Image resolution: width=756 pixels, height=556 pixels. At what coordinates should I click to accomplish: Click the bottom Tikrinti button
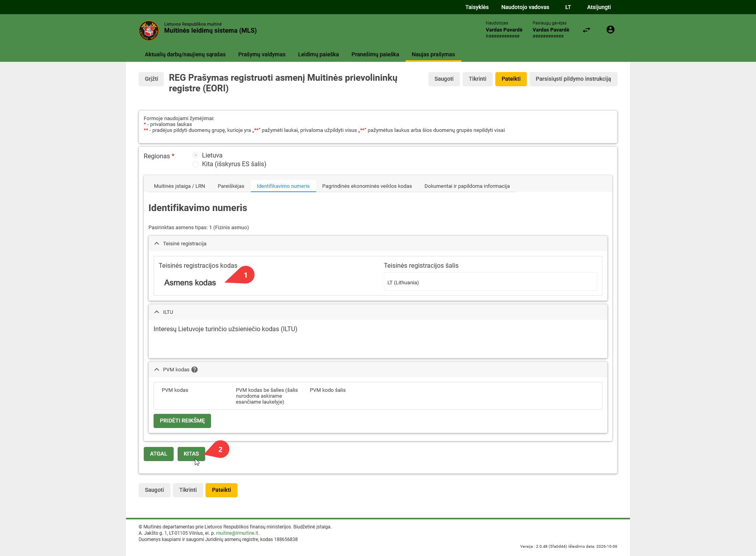pyautogui.click(x=188, y=490)
